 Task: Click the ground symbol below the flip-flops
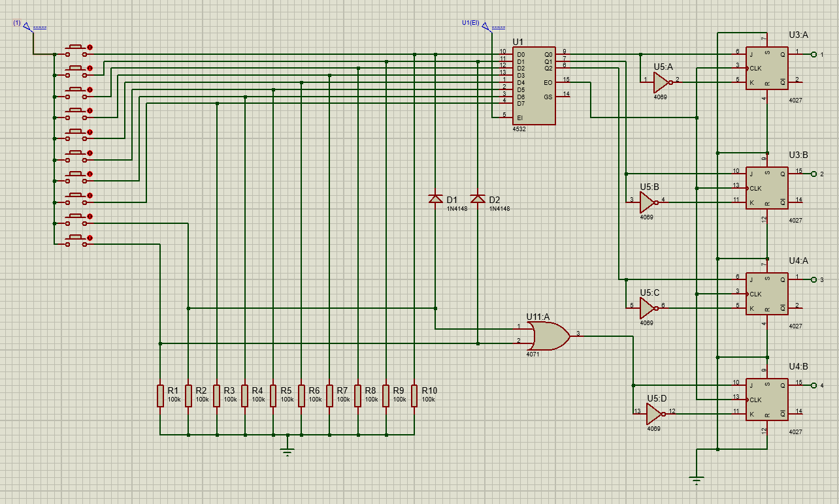pos(697,482)
